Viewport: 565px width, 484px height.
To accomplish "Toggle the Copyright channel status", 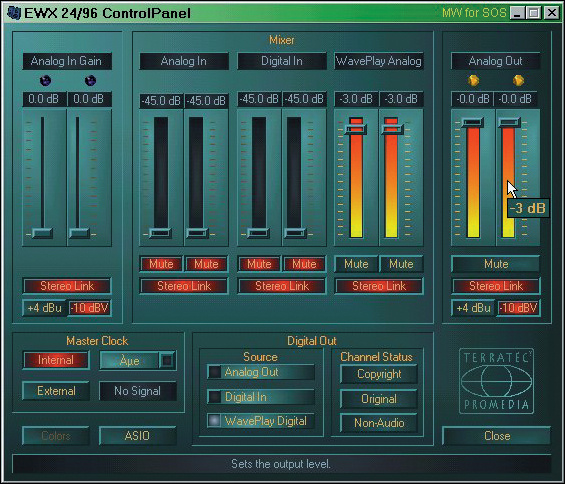I will (x=379, y=374).
